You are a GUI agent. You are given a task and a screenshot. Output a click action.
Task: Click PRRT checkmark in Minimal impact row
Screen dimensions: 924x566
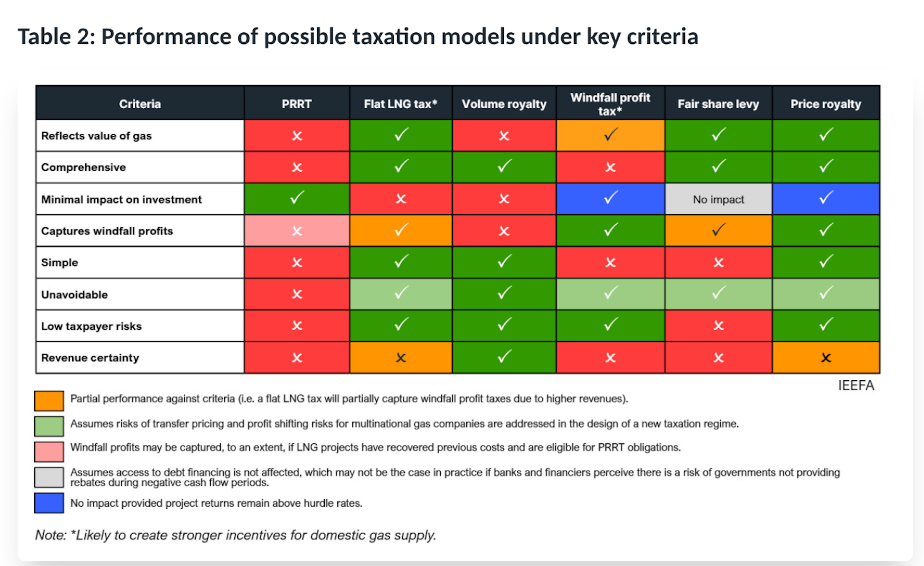point(297,198)
